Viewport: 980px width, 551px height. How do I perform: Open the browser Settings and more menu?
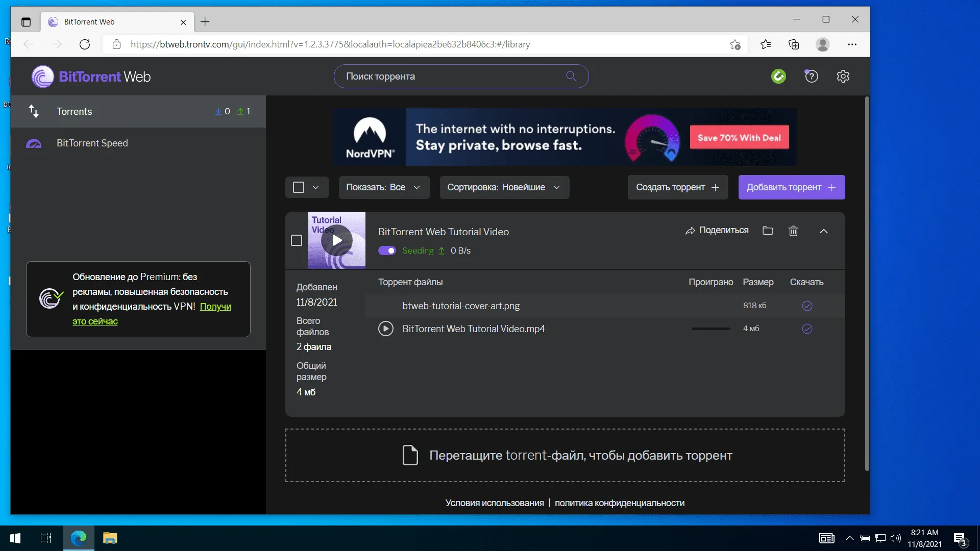(x=852, y=44)
